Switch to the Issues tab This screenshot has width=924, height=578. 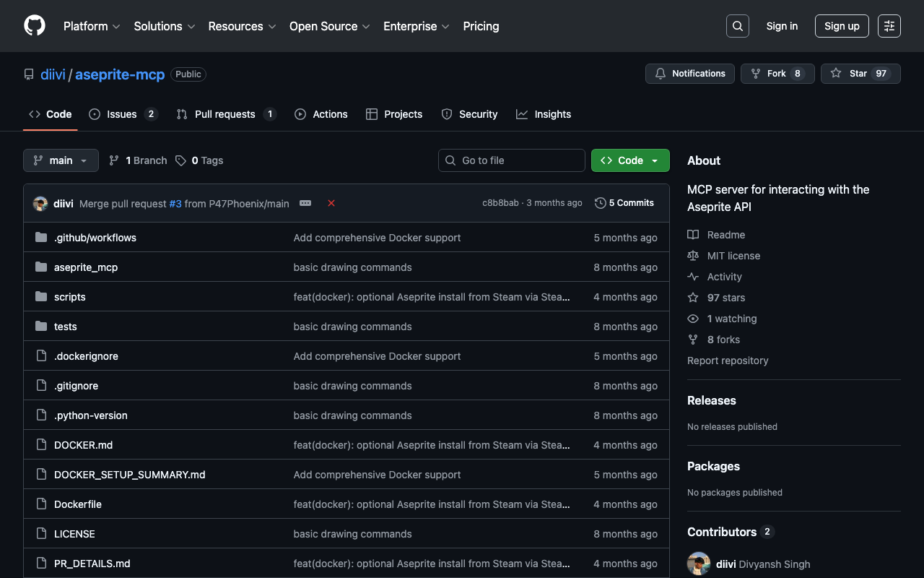(x=123, y=114)
